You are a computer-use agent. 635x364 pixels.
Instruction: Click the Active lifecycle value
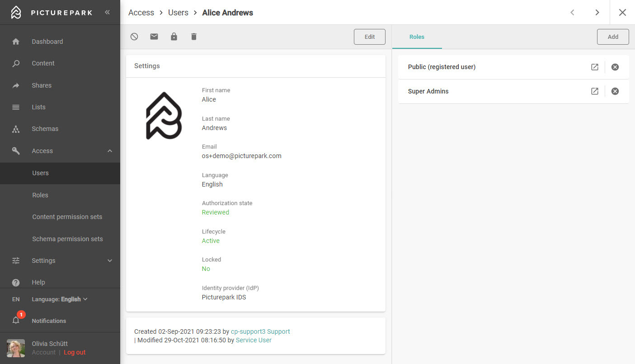coord(211,241)
